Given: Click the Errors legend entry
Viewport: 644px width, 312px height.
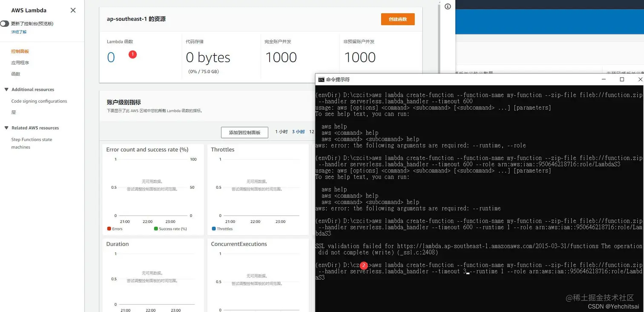Looking at the screenshot, I should tap(115, 229).
